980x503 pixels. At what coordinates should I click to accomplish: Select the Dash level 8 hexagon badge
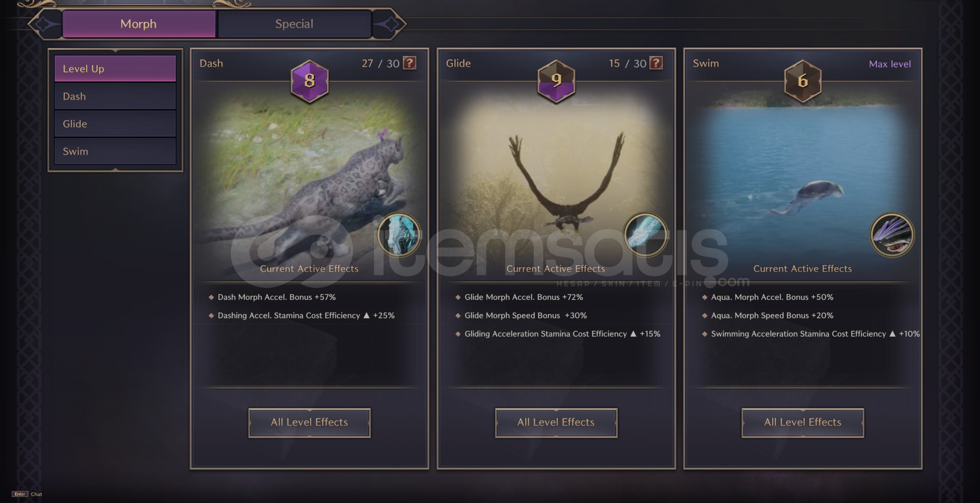pyautogui.click(x=309, y=81)
